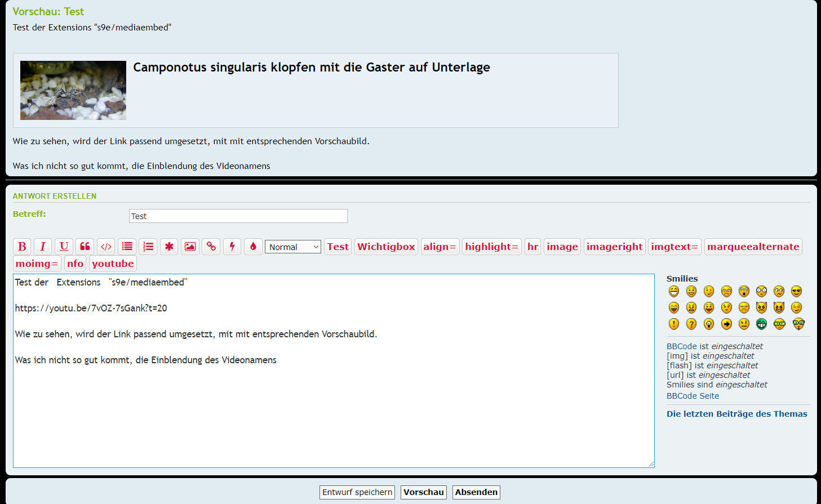
Task: Click into the Betreff subject field
Action: [x=238, y=216]
